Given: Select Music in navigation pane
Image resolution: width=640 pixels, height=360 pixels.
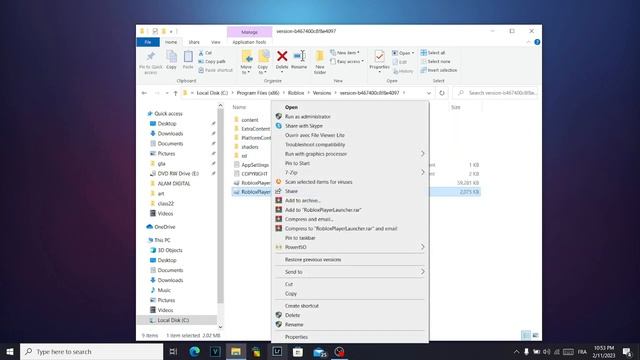Looking at the screenshot, I should coord(164,290).
